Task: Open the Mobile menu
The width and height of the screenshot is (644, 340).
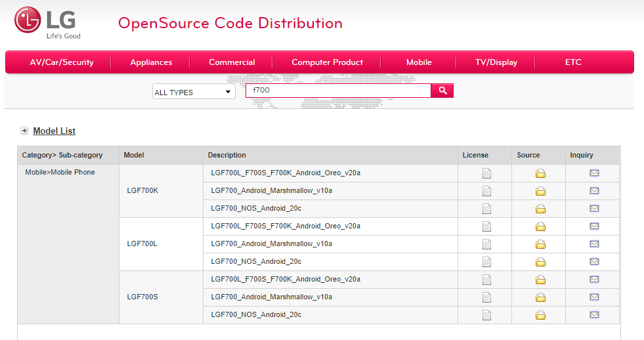Action: 419,62
